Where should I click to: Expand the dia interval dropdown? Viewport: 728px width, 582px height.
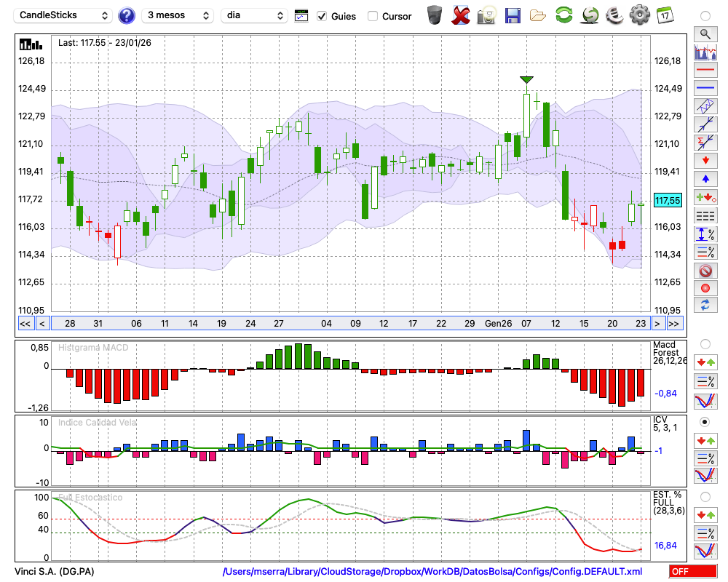click(x=254, y=15)
